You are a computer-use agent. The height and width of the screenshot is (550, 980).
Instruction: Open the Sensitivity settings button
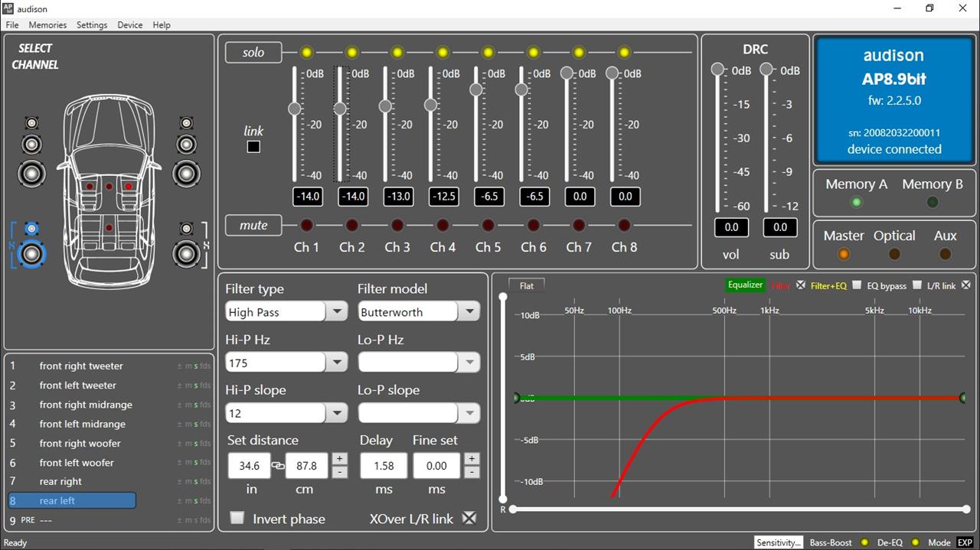point(779,542)
